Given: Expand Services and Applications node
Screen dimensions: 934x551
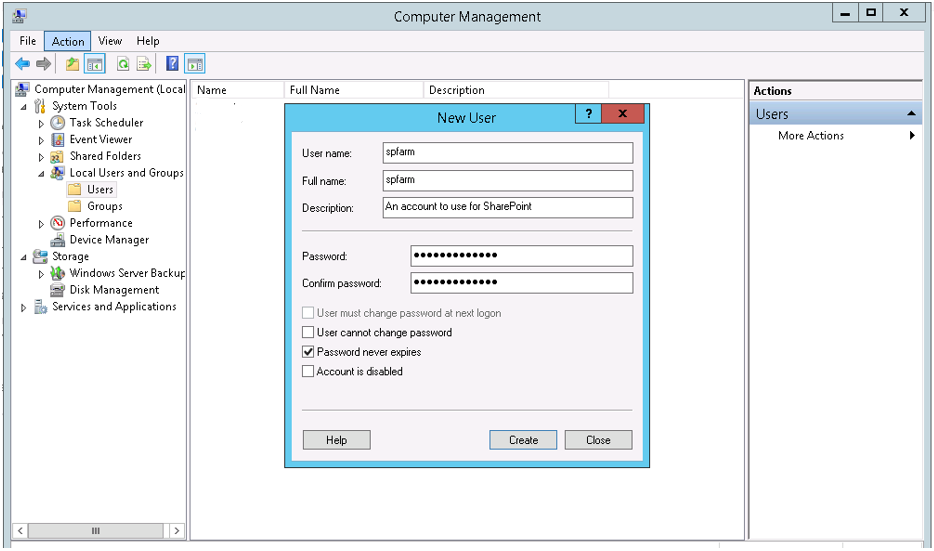Looking at the screenshot, I should click(24, 308).
